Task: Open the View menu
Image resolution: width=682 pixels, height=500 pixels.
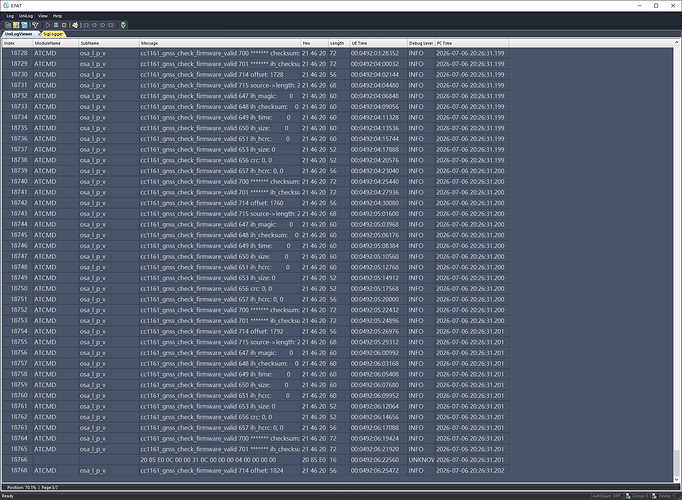Action: click(43, 16)
